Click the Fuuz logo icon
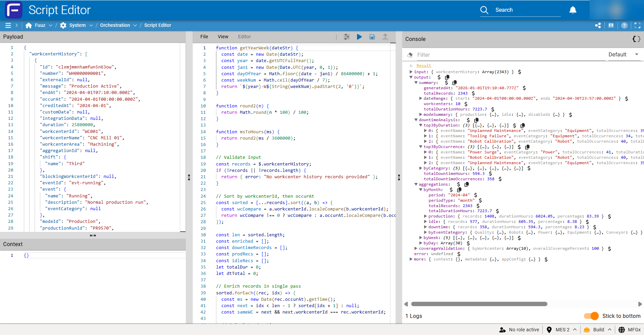This screenshot has width=644, height=335. [13, 10]
